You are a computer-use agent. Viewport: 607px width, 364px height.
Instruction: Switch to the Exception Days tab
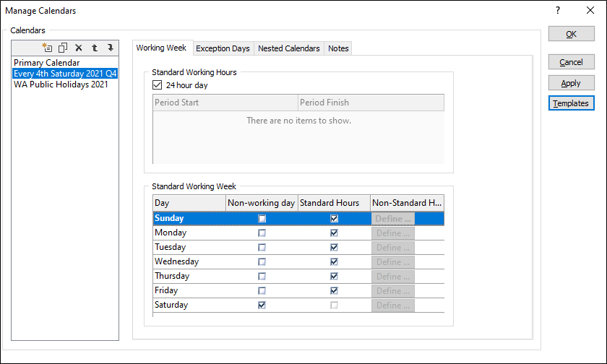[x=223, y=48]
